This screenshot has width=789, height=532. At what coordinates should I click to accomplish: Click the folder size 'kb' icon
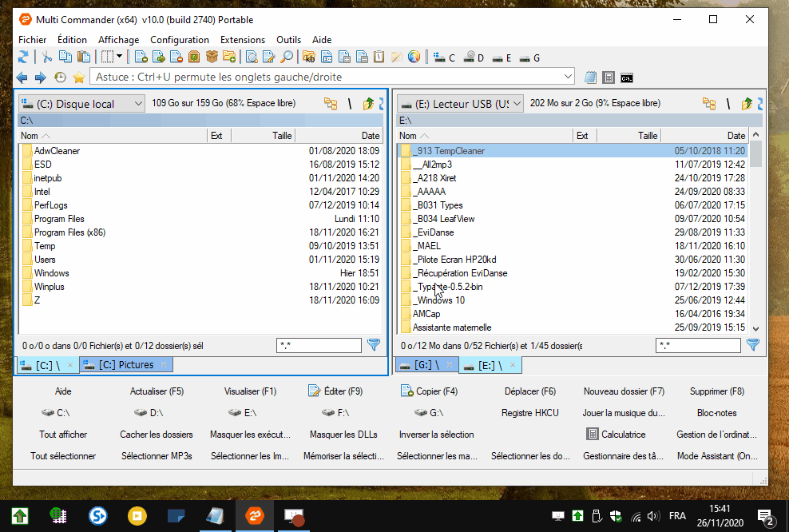coord(309,58)
